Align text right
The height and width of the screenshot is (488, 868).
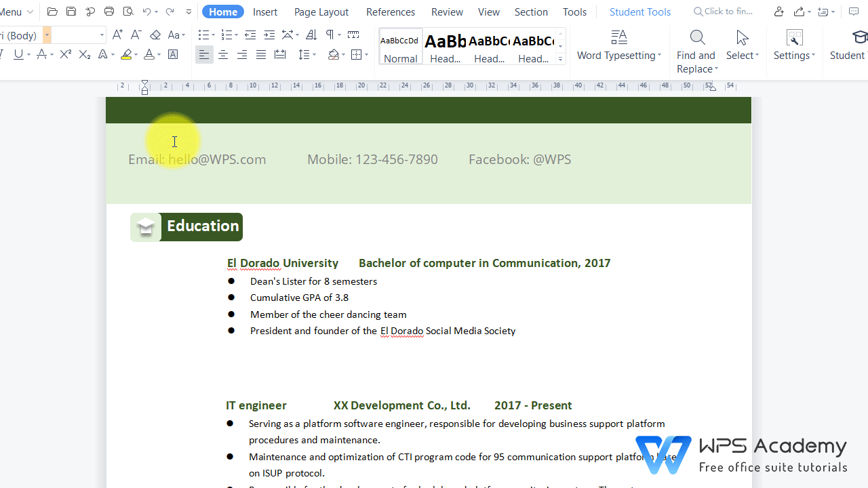[x=242, y=54]
